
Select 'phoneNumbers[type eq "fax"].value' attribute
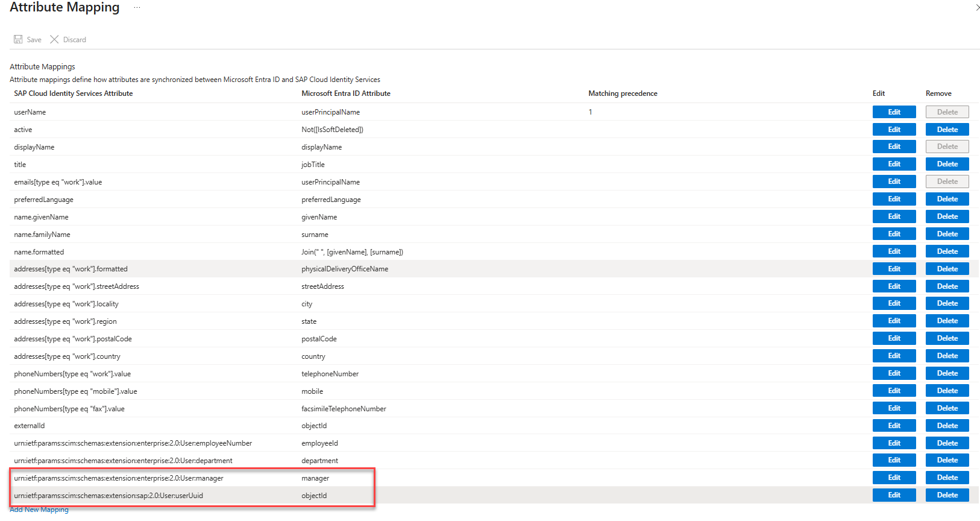[69, 409]
